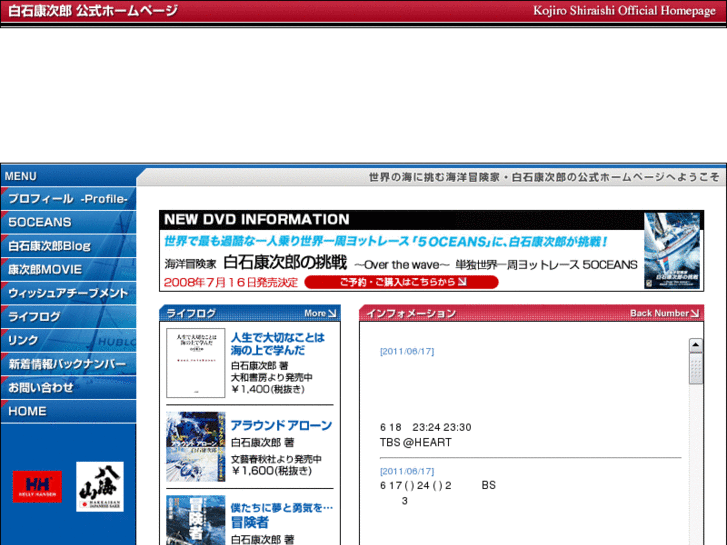
Task: Click the information scrollbar up arrow
Action: click(x=695, y=345)
